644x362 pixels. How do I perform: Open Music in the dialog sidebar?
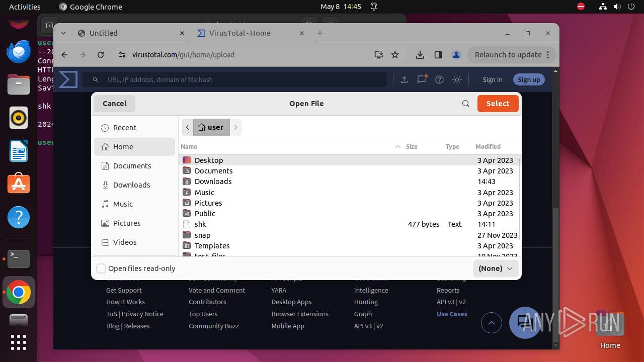pyautogui.click(x=134, y=204)
